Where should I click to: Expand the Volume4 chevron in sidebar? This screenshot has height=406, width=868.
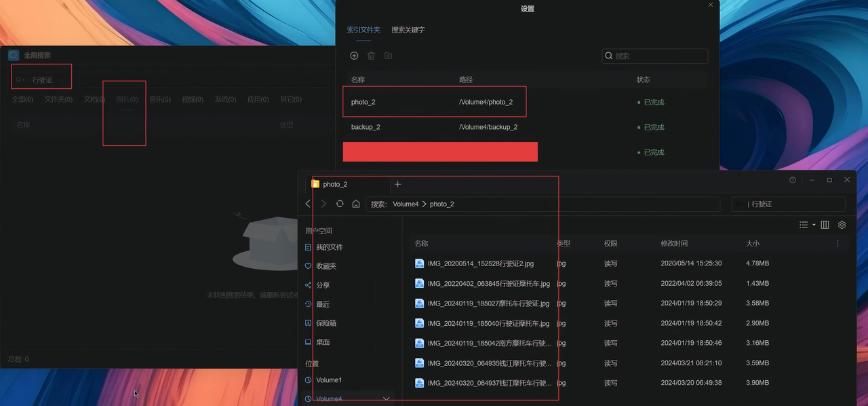point(387,399)
